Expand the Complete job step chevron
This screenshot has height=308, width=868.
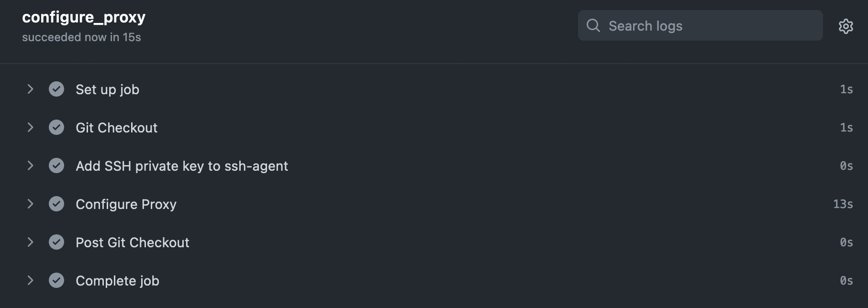pyautogui.click(x=30, y=280)
